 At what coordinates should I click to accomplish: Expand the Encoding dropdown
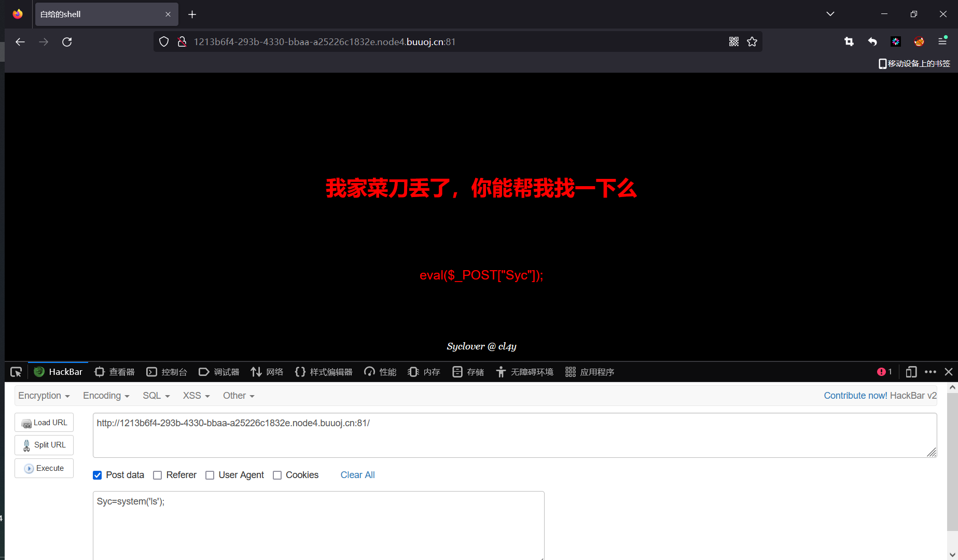[106, 396]
